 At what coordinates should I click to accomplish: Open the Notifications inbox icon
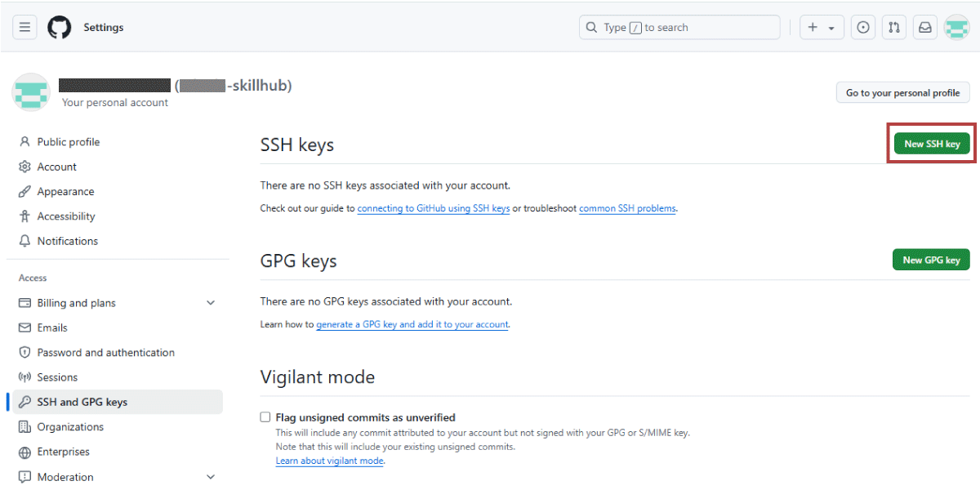coord(925,27)
